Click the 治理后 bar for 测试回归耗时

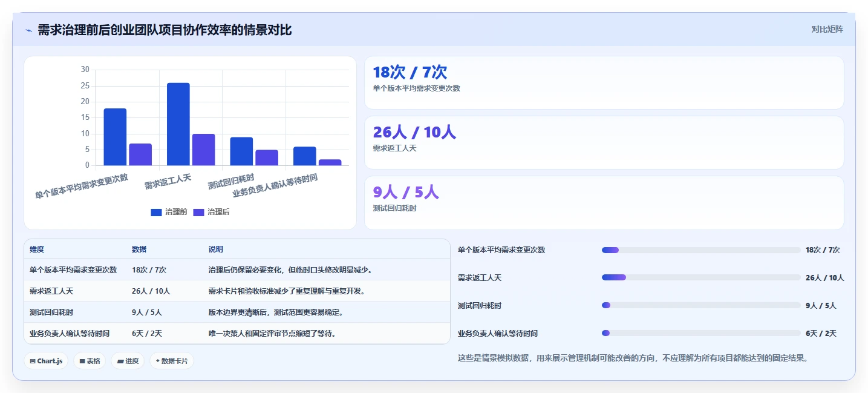pyautogui.click(x=267, y=157)
